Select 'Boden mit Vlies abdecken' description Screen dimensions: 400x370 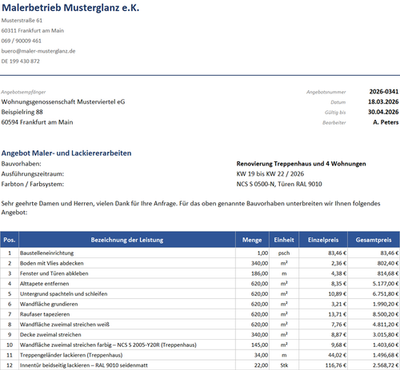(52, 263)
